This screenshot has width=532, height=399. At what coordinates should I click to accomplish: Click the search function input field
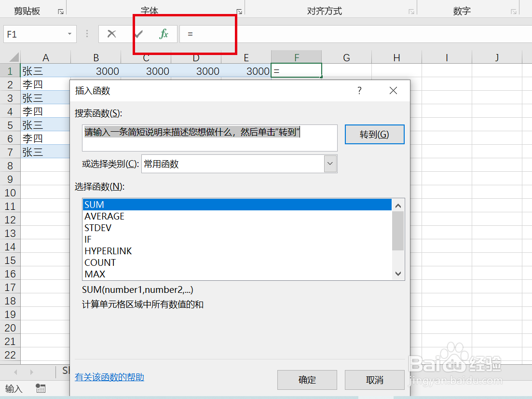209,137
